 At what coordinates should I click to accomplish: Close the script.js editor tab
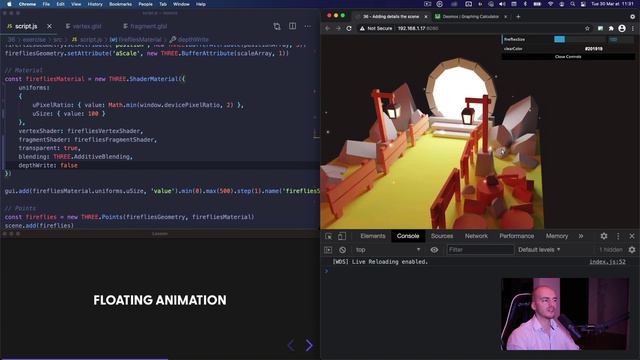click(x=49, y=26)
